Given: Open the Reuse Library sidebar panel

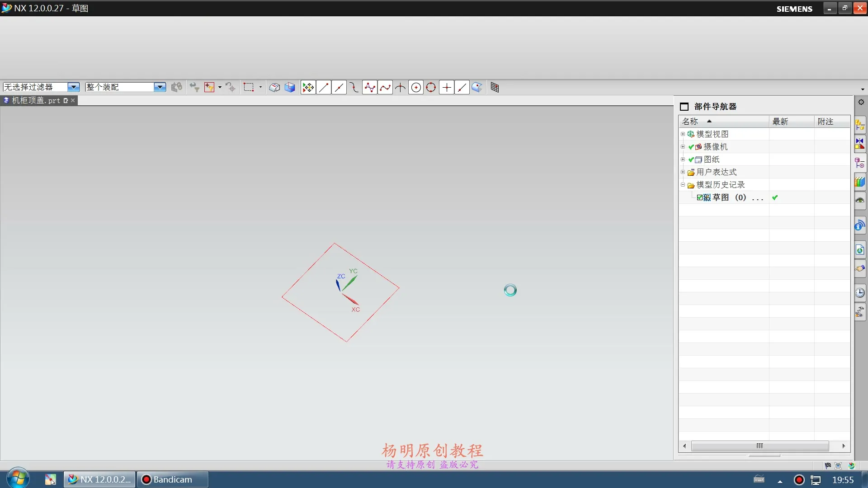Looking at the screenshot, I should point(861,182).
